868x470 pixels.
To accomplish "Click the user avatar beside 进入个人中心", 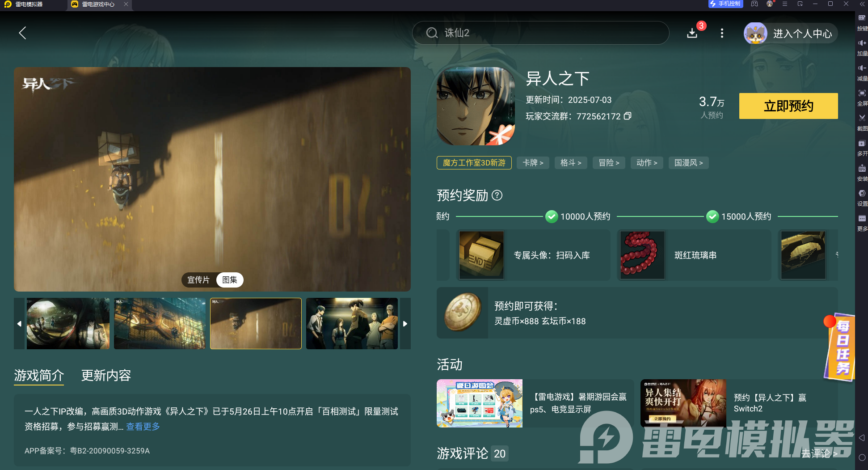I will pos(755,33).
